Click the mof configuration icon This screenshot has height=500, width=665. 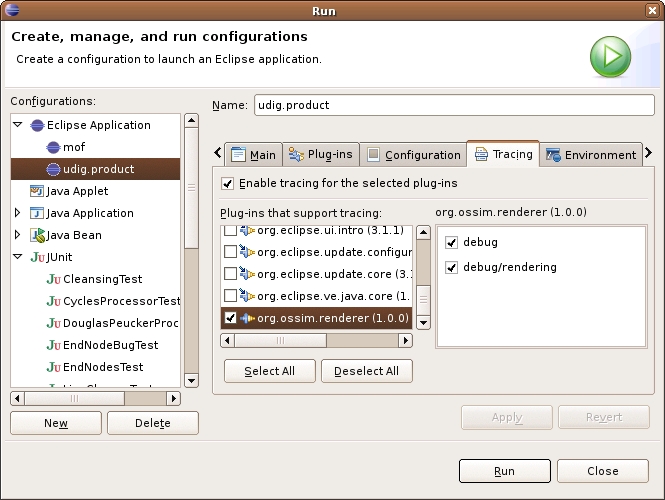coord(53,147)
